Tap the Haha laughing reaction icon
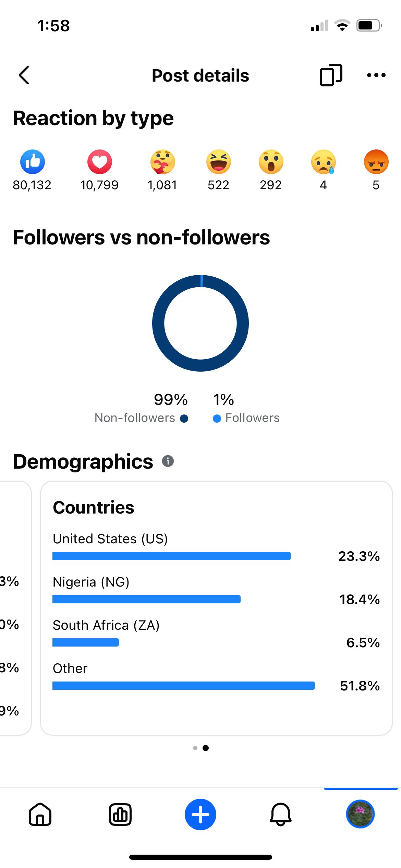401x868 pixels. click(219, 162)
